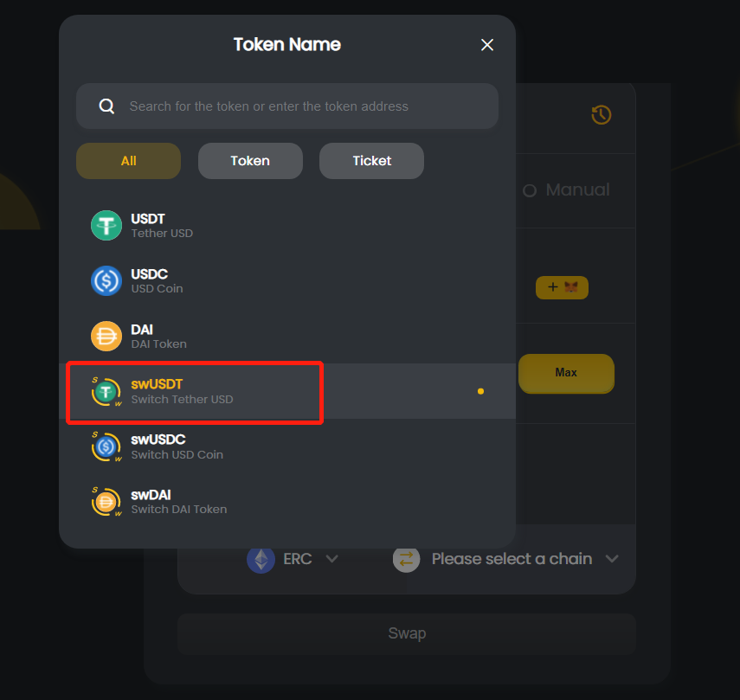This screenshot has height=700, width=740.
Task: Click the Max amount button
Action: (x=566, y=373)
